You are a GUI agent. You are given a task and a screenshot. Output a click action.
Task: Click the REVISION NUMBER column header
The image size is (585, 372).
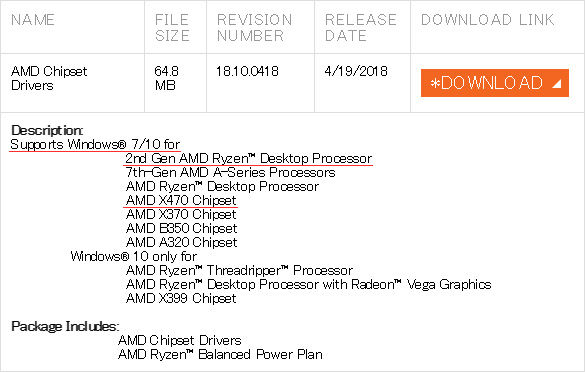pos(254,28)
